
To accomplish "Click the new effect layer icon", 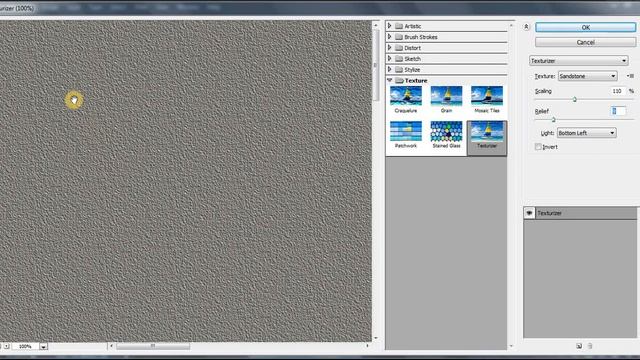I will [x=579, y=346].
